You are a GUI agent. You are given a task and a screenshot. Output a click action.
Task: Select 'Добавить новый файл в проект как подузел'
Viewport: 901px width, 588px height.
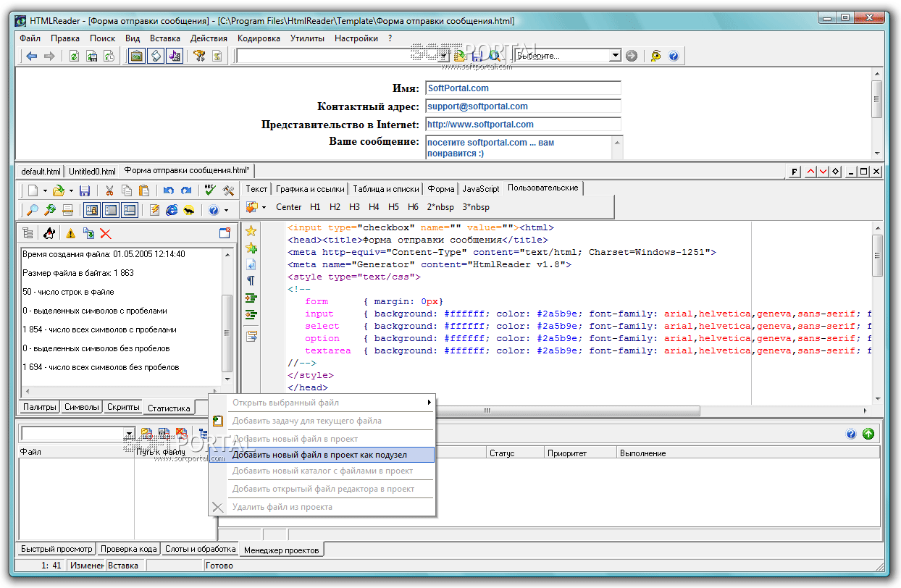tap(319, 455)
